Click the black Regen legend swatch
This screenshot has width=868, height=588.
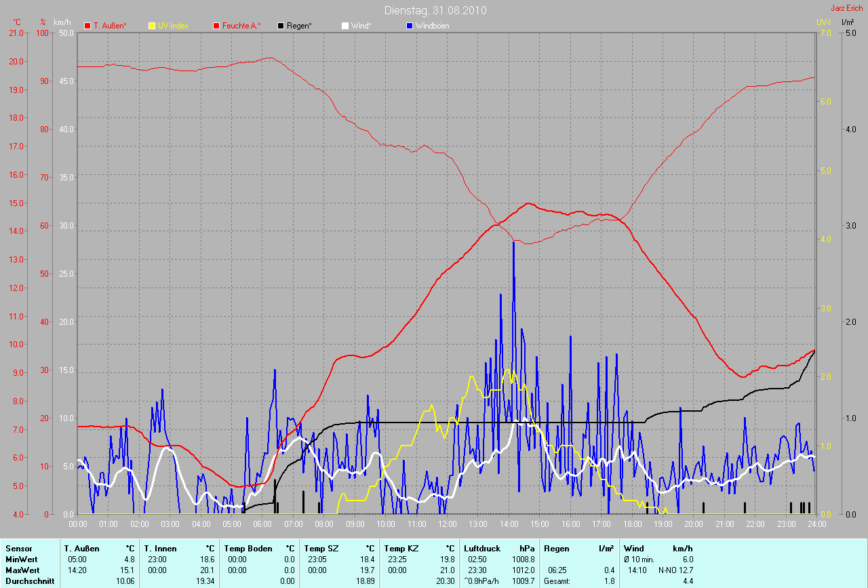[x=281, y=26]
